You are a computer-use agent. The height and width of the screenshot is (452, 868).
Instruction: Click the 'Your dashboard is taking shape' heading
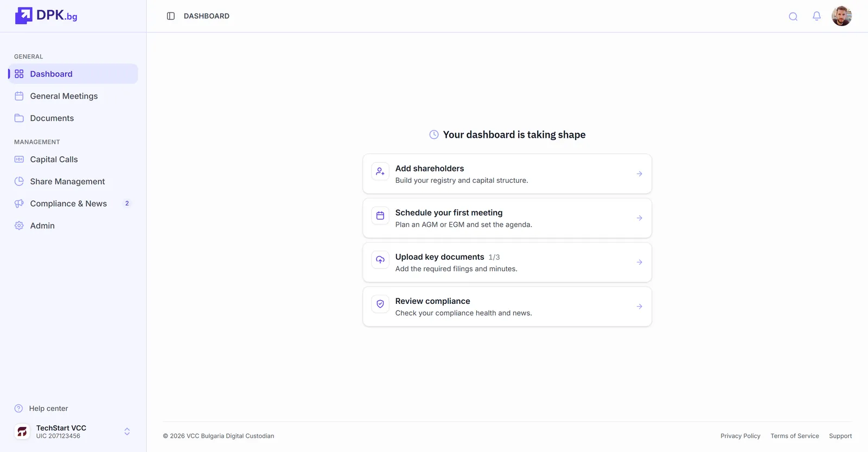[x=514, y=135]
